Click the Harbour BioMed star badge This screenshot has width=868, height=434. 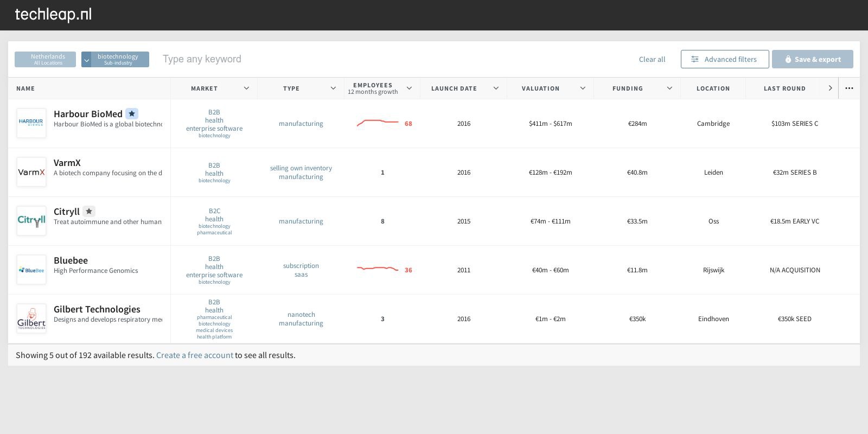[x=132, y=113]
